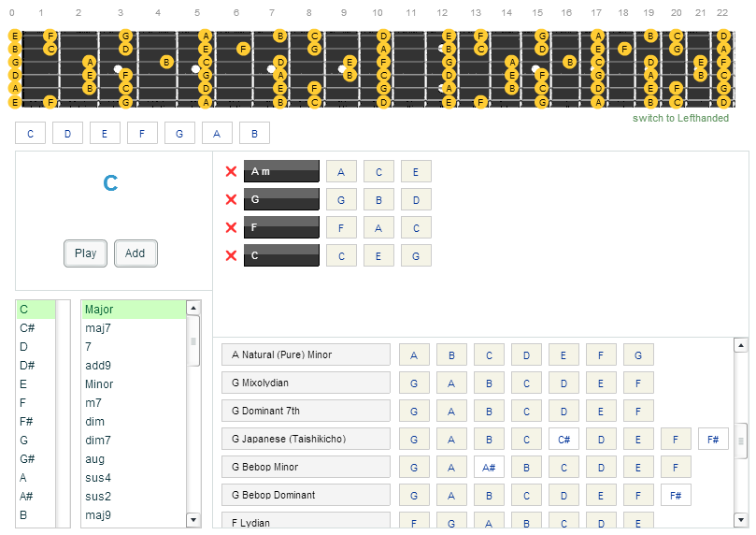Click note D below the fretboard

point(67,133)
